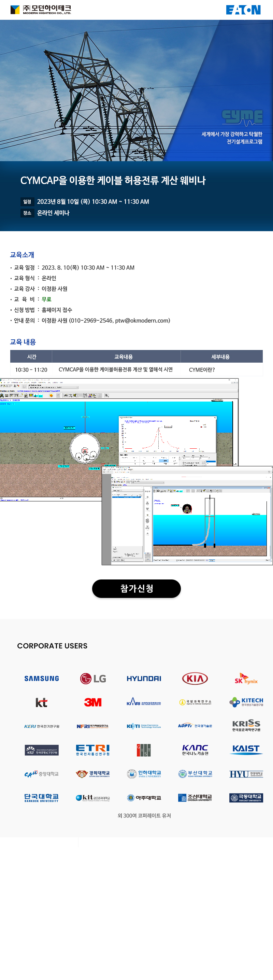Image resolution: width=273 pixels, height=980 pixels.
Task: Choose the NFRI logo
Action: click(x=93, y=726)
